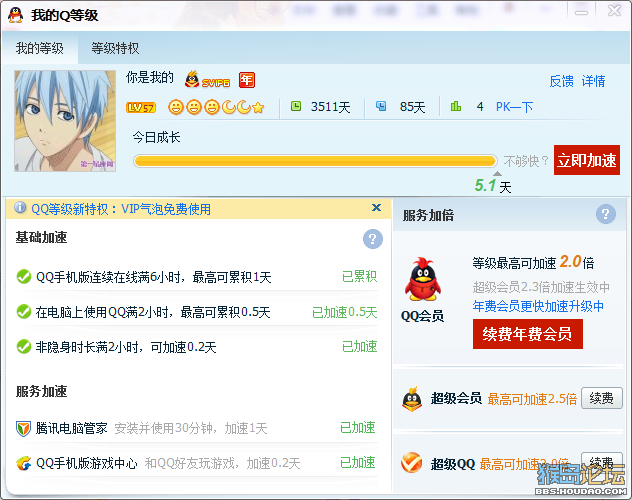
Task: Click 已加速 status for 非隐身时长 row
Action: pos(360,346)
